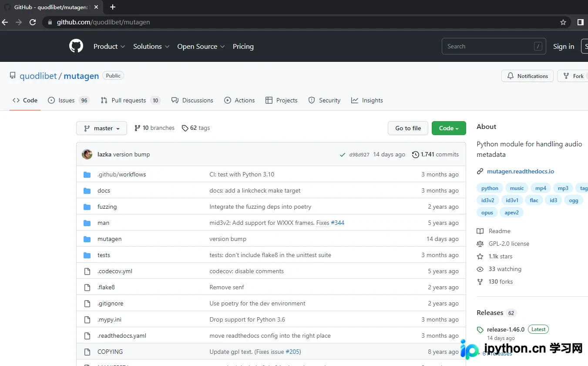Image resolution: width=588 pixels, height=366 pixels.
Task: Click the browser side panel icon
Action: coord(580,22)
